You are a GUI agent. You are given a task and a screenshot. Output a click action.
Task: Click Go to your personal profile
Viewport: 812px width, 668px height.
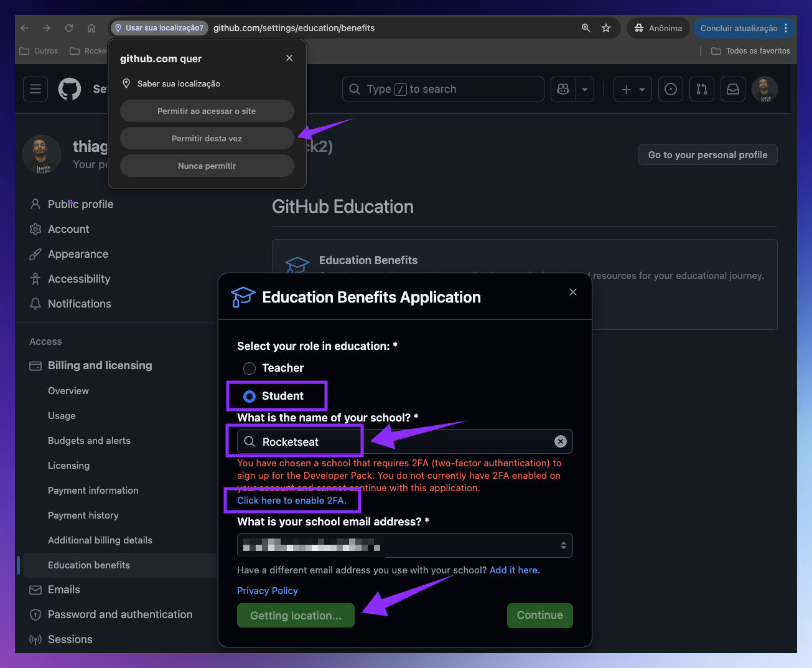point(707,155)
